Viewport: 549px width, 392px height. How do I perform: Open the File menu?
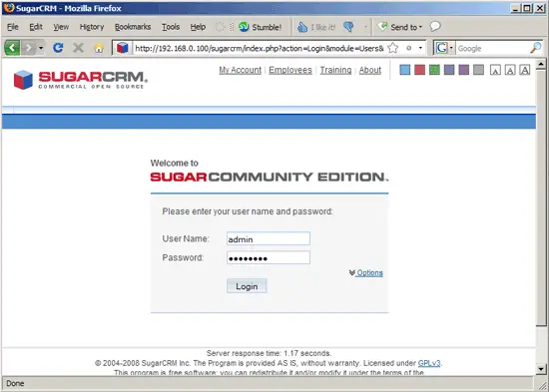pyautogui.click(x=13, y=27)
